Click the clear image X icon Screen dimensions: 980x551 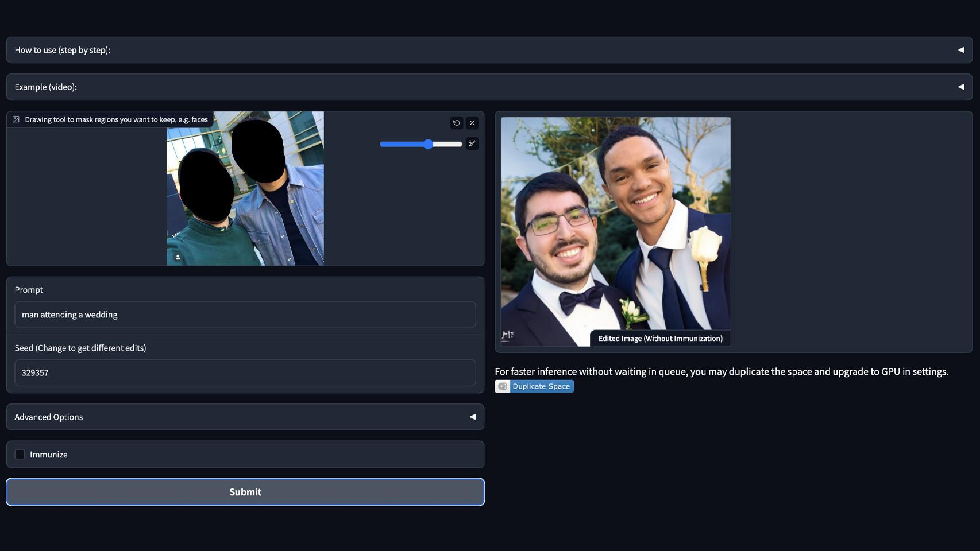click(472, 123)
